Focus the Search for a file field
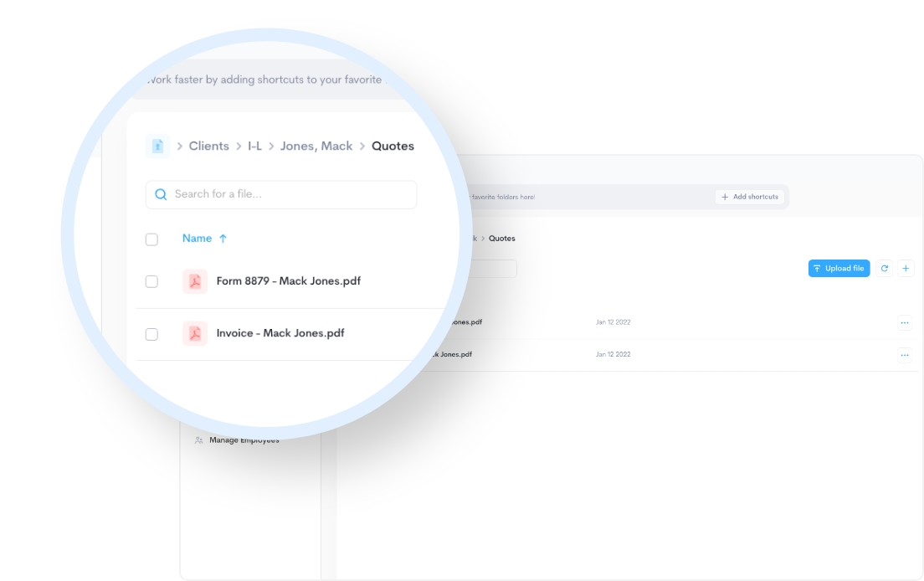 click(289, 194)
